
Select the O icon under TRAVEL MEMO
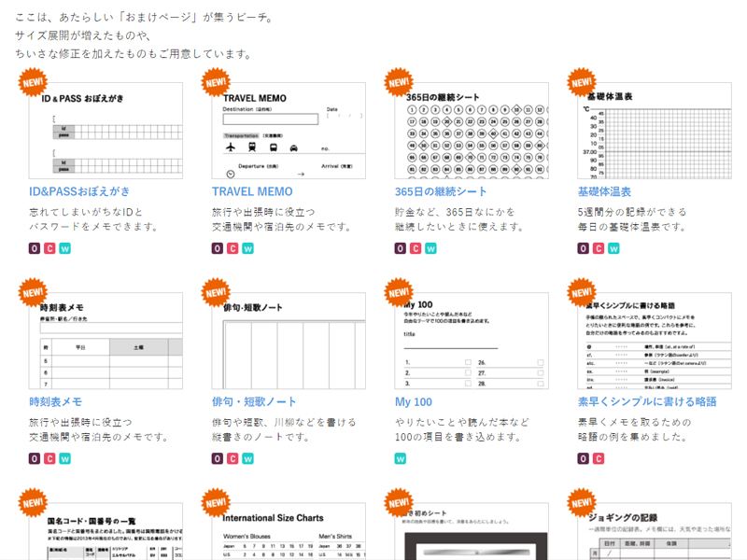pyautogui.click(x=218, y=248)
